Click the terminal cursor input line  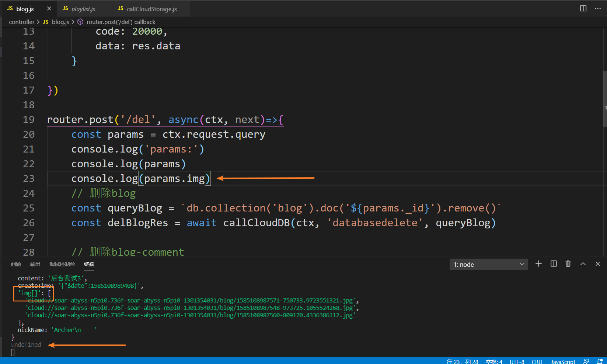pyautogui.click(x=13, y=353)
